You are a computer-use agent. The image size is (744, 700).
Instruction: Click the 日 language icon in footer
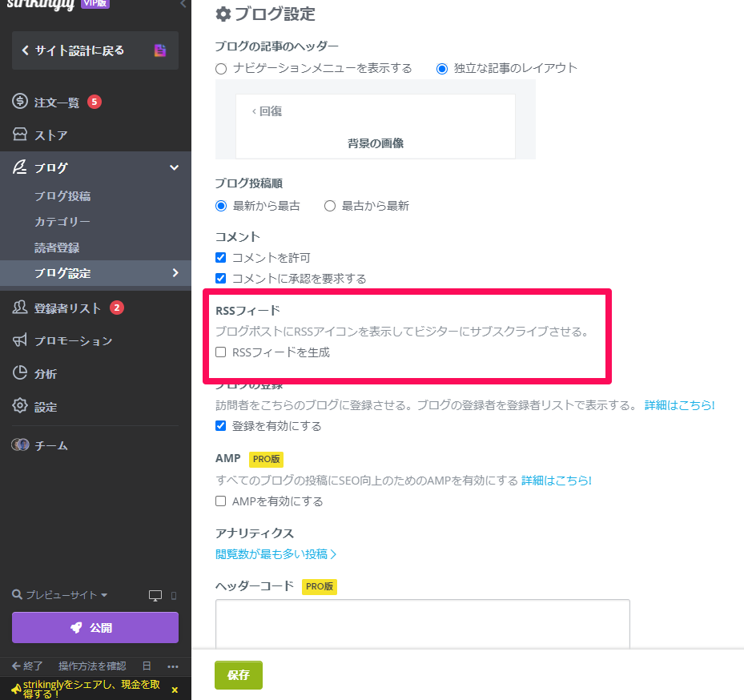[x=147, y=666]
